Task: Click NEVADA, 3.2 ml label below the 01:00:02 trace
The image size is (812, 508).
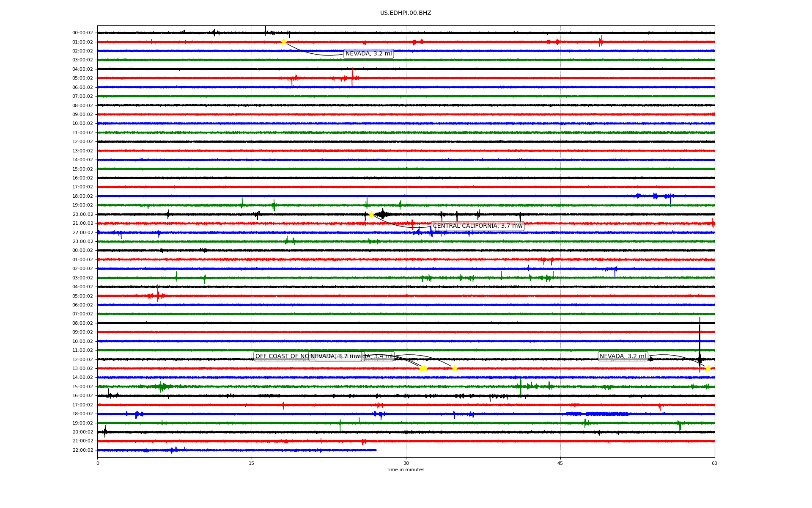Action: 368,54
